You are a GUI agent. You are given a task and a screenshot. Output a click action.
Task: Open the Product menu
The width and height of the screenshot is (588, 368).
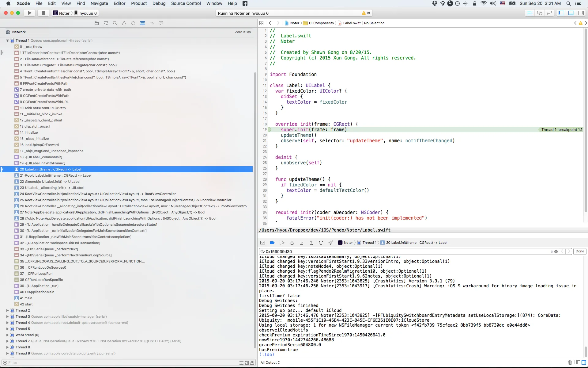[139, 3]
